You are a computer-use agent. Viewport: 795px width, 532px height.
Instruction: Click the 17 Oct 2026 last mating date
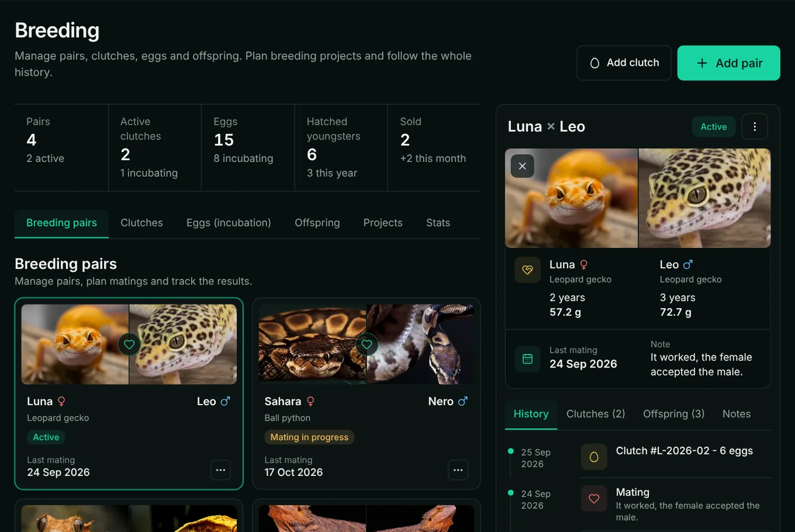click(x=294, y=472)
